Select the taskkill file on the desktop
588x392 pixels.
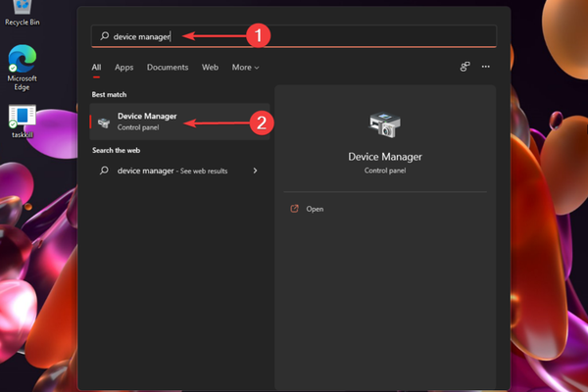22,120
